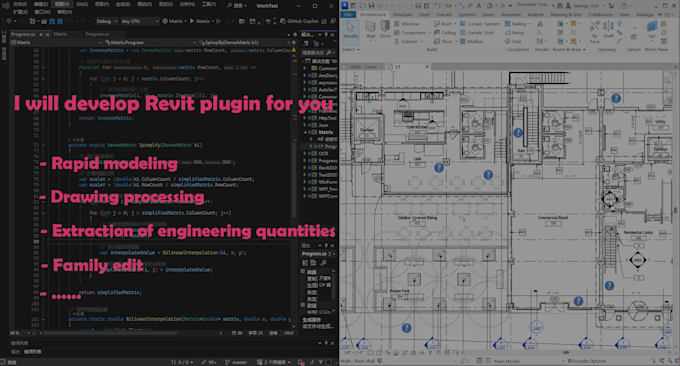This screenshot has width=680, height=366.
Task: Expand the Matrix project tree node
Action: coord(305,132)
